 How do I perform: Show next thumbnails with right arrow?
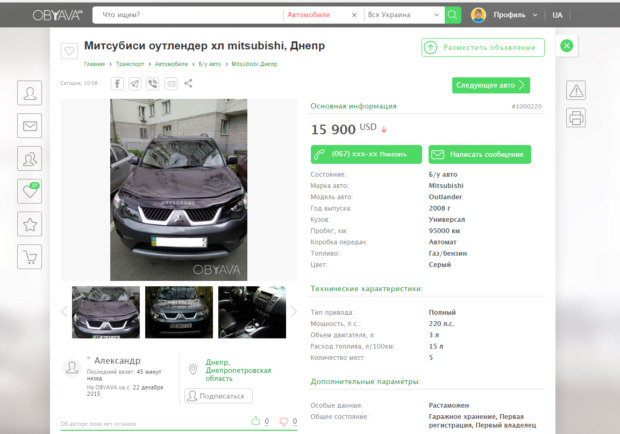coord(293,311)
